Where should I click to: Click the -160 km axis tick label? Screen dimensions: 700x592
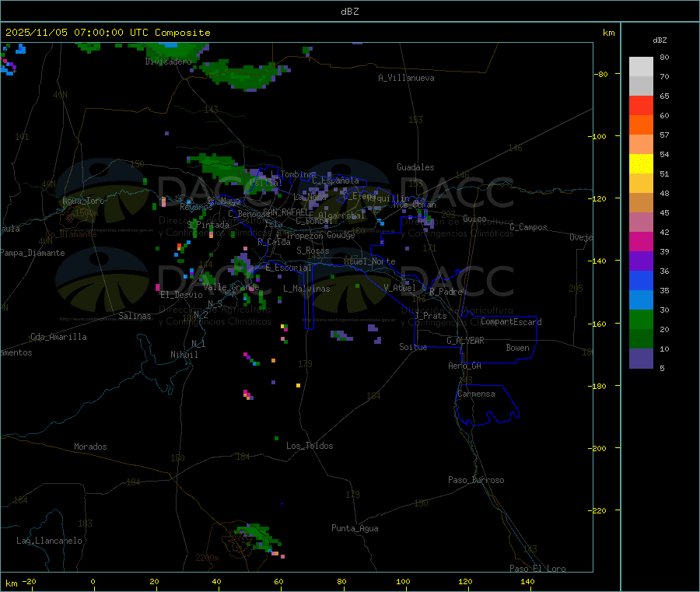coord(598,324)
